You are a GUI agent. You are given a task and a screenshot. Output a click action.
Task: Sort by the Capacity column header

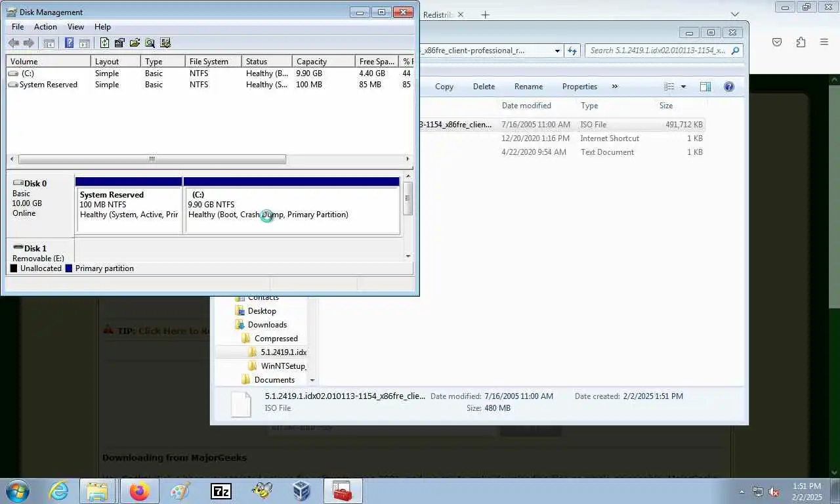[x=323, y=61]
